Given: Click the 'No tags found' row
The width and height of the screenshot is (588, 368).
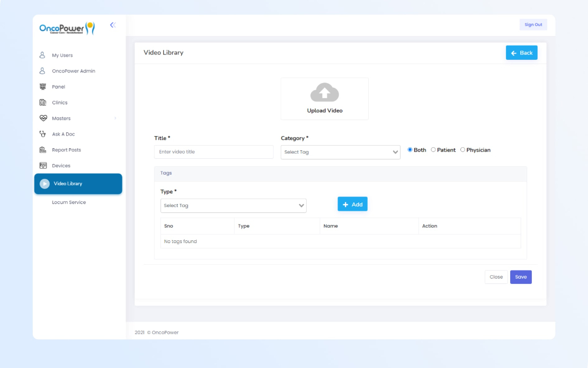Looking at the screenshot, I should [341, 241].
